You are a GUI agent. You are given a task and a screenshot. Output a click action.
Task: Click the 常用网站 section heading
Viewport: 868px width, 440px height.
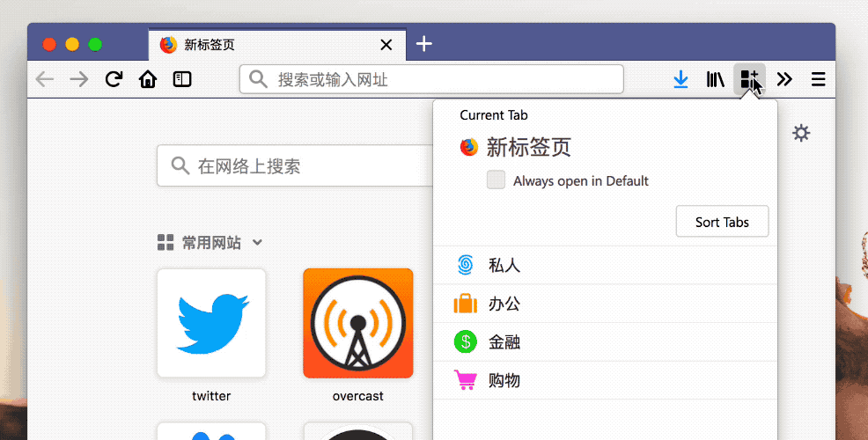pyautogui.click(x=211, y=242)
